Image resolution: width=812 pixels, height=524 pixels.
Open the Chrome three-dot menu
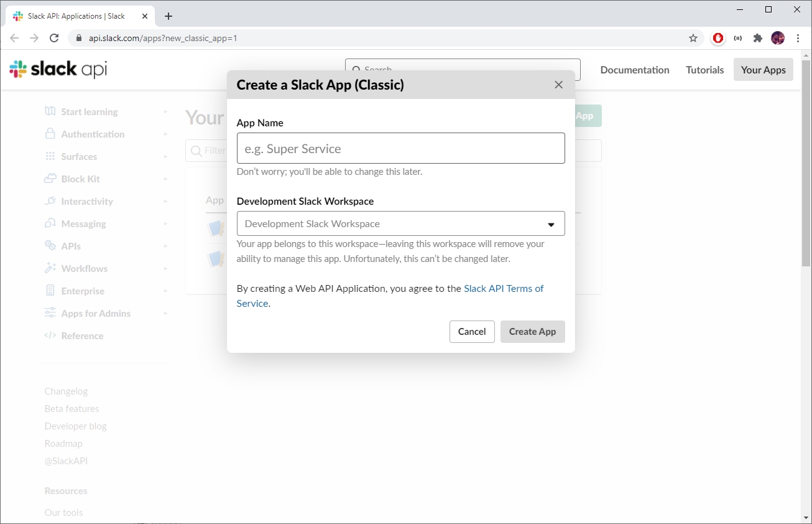pos(798,38)
